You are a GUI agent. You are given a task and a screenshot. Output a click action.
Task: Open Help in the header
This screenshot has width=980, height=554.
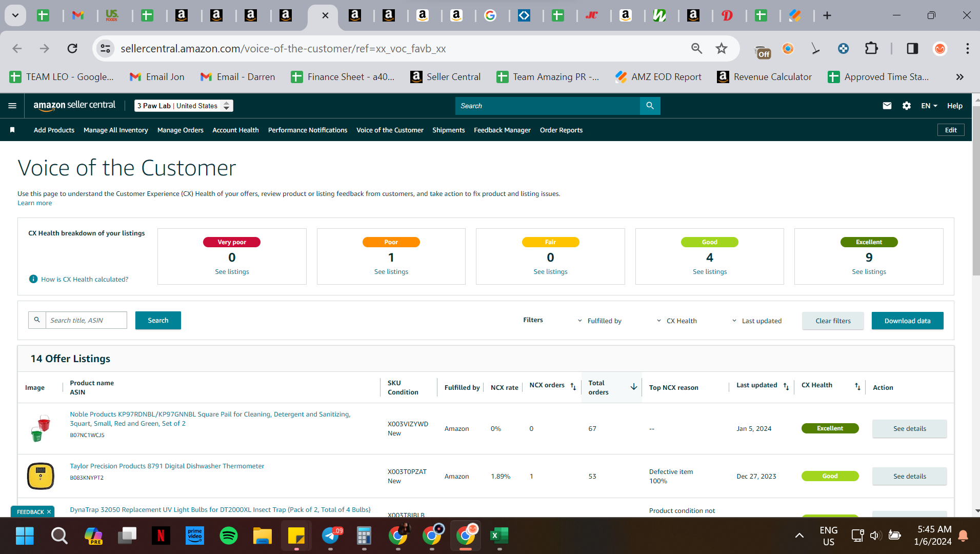click(x=954, y=106)
